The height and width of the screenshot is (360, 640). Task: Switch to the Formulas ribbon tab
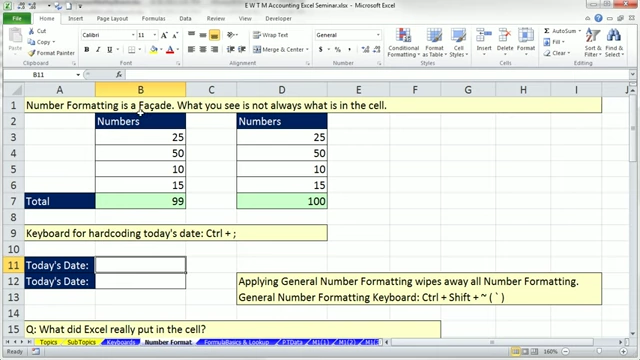[153, 18]
